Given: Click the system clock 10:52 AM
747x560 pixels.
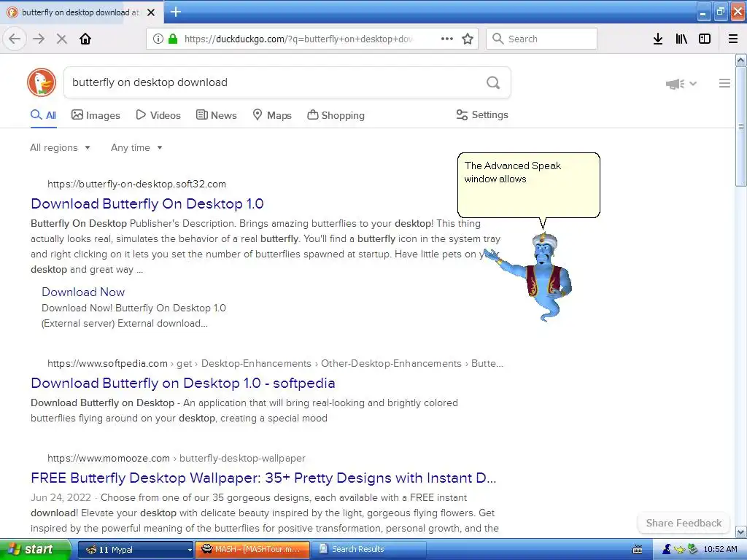Looking at the screenshot, I should pos(720,550).
